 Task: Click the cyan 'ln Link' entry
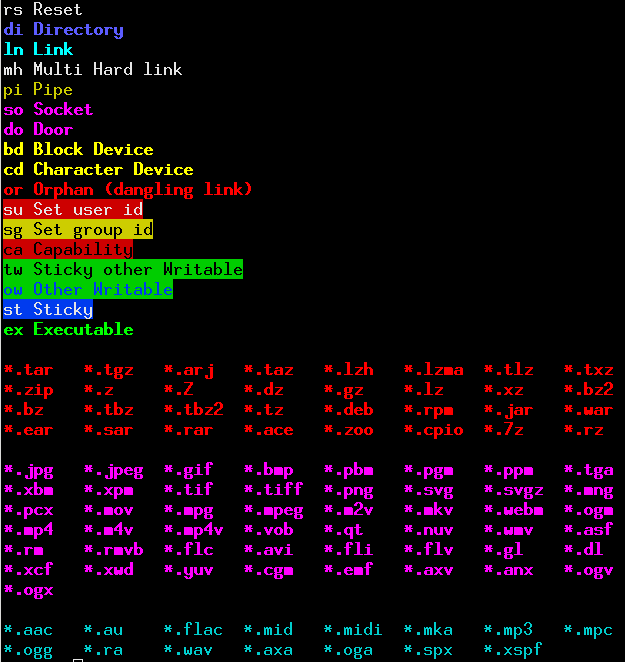click(x=38, y=49)
